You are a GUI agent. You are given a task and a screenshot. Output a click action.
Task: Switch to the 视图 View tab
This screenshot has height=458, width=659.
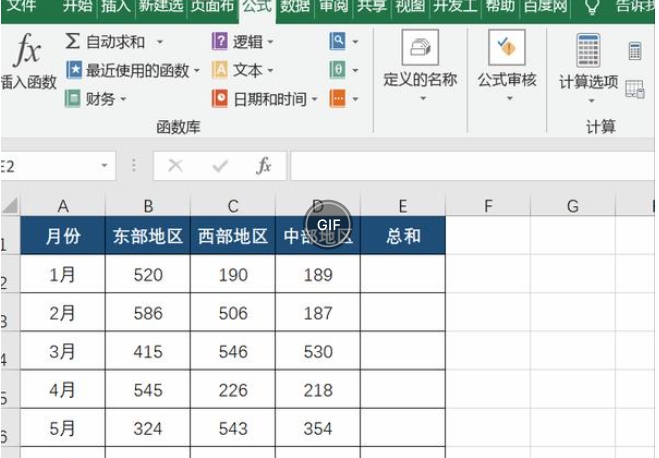[410, 6]
